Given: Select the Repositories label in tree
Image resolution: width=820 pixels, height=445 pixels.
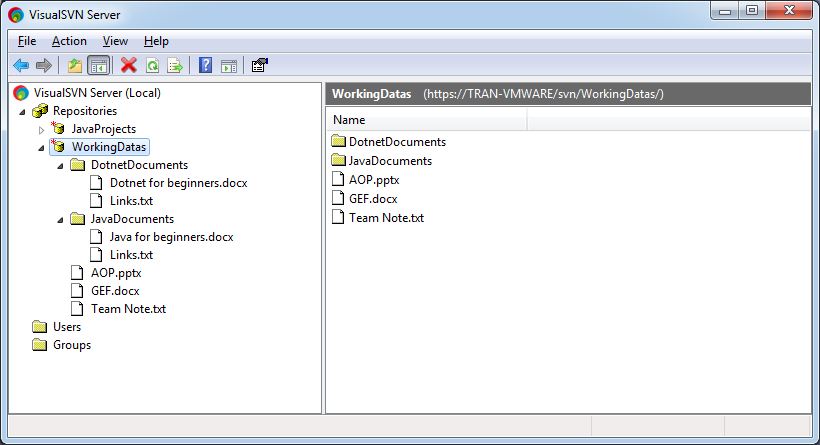Looking at the screenshot, I should tap(85, 111).
